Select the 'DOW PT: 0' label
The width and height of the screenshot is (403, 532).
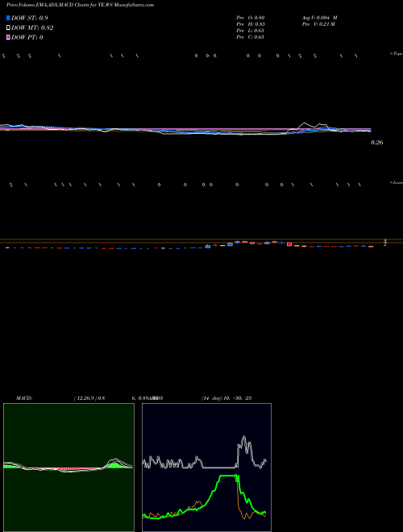[x=27, y=37]
